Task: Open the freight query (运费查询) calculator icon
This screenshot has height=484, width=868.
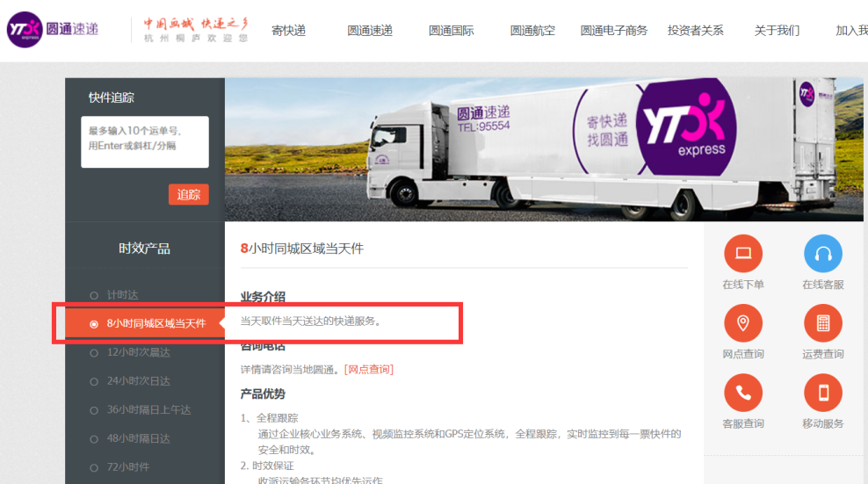Action: tap(823, 323)
